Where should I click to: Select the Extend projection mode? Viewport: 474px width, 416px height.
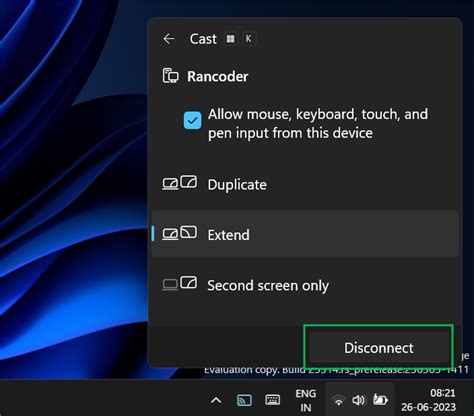[305, 234]
